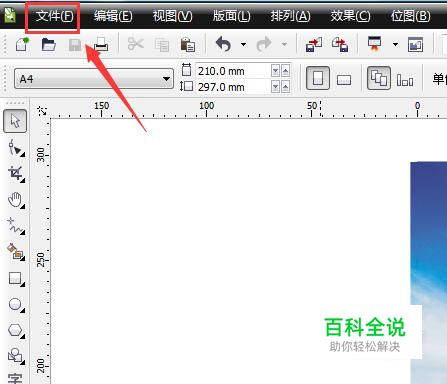Viewport: 447px width, 384px height.
Task: Select the Polygon tool
Action: tap(16, 330)
